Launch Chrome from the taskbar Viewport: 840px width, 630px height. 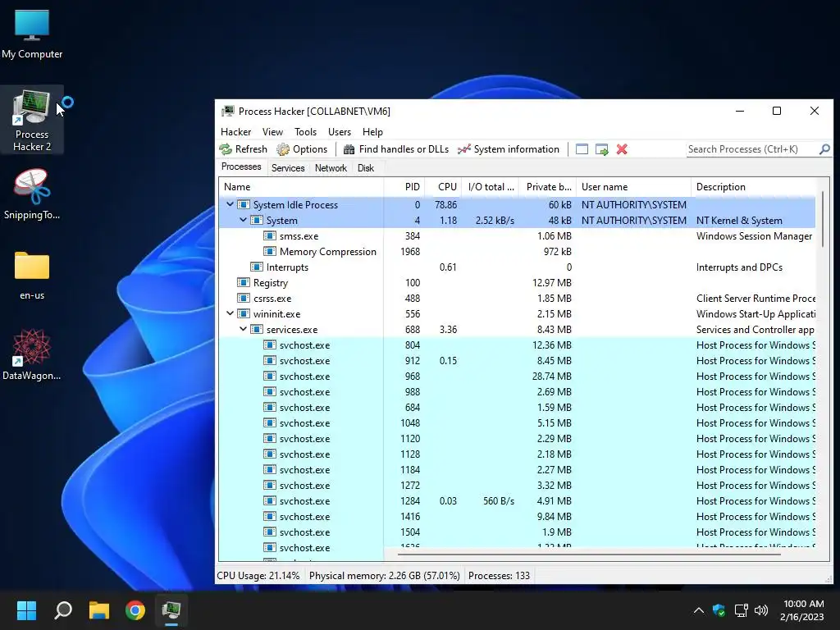click(x=135, y=610)
